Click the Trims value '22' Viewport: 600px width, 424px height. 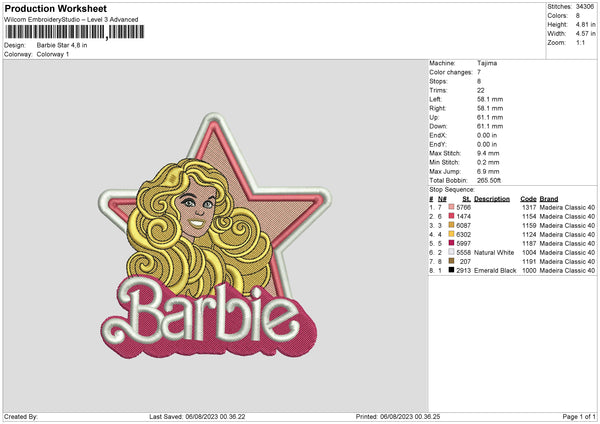[x=481, y=90]
